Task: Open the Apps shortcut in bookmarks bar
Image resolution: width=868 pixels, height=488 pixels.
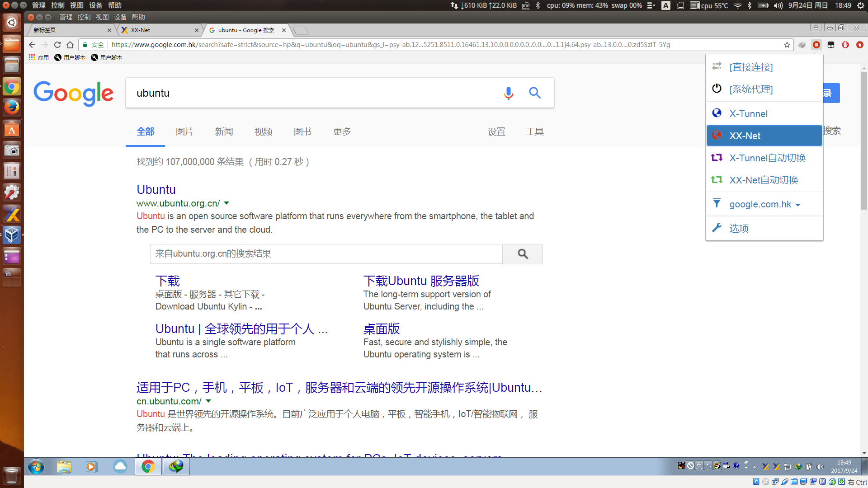Action: tap(39, 57)
